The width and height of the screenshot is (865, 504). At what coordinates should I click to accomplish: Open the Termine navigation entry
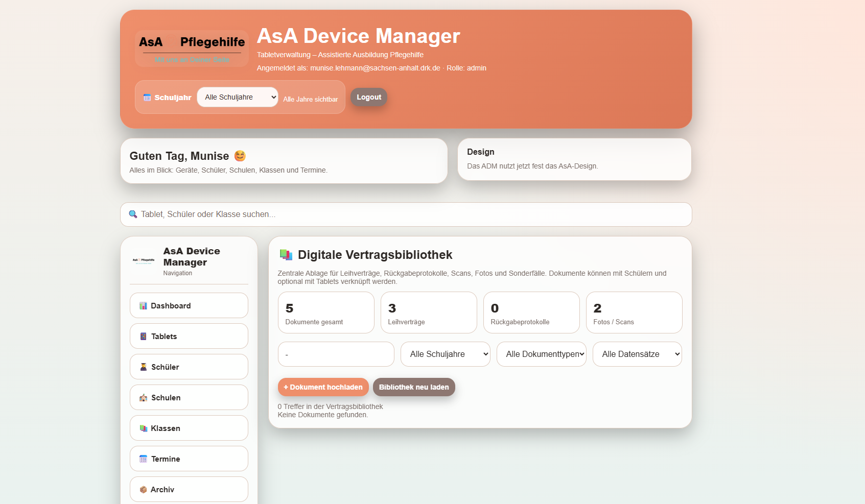click(189, 459)
